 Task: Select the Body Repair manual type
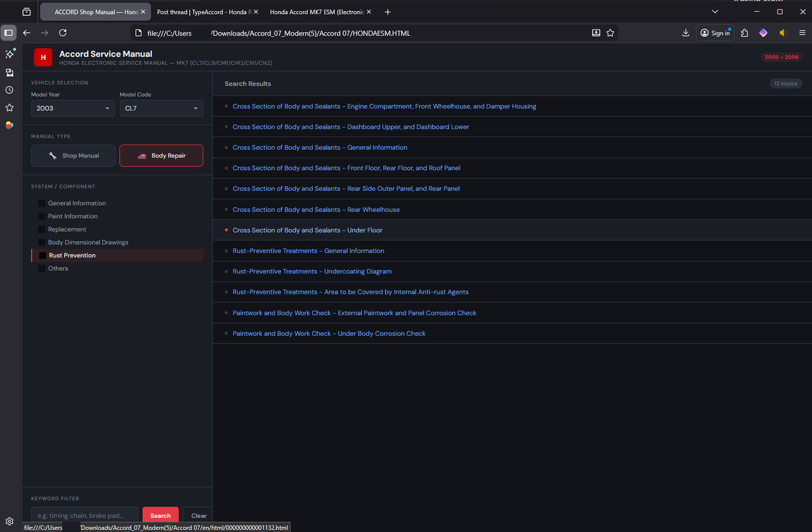tap(161, 156)
